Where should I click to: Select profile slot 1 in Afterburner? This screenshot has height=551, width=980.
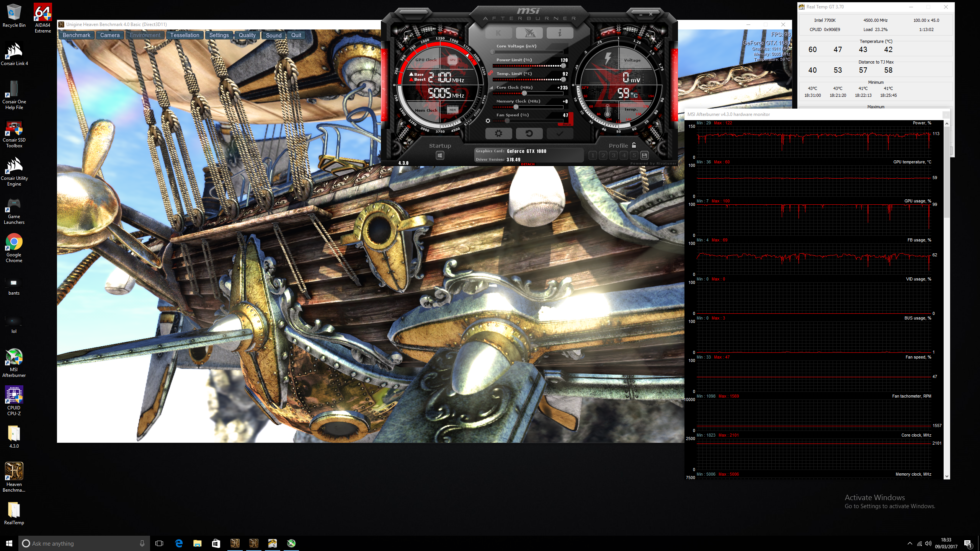(x=592, y=155)
